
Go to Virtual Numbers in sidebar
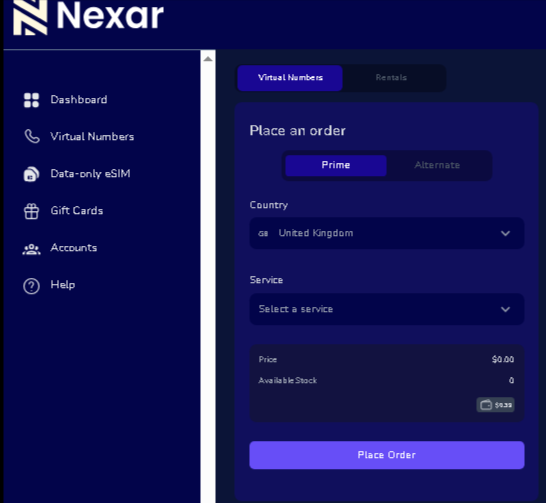[92, 137]
